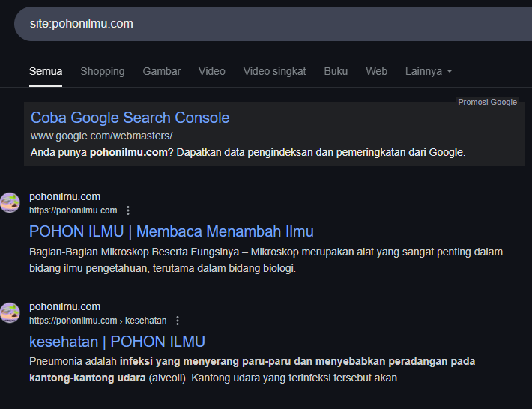This screenshot has width=532, height=409.
Task: Click the Pneumonia adalah infeksi snippet text
Action: point(252,369)
